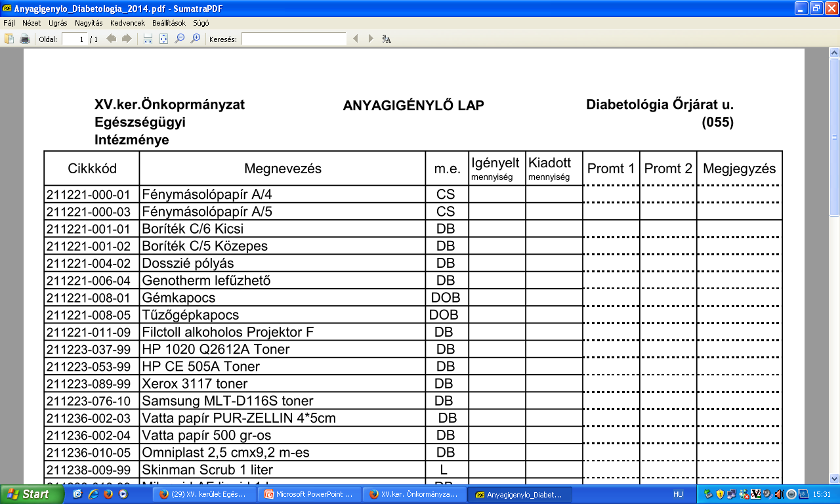Find previous search match arrow
The image size is (840, 504).
356,39
